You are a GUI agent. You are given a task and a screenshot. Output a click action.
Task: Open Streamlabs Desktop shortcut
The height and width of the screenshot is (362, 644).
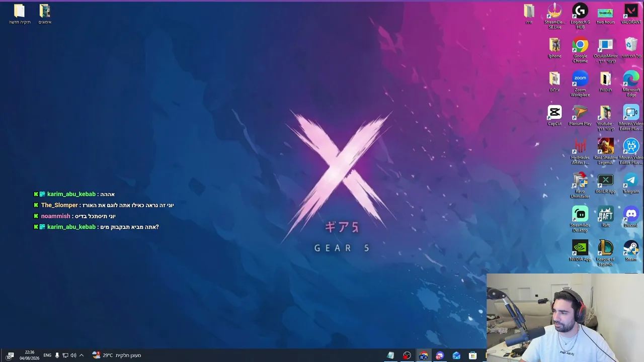click(580, 219)
